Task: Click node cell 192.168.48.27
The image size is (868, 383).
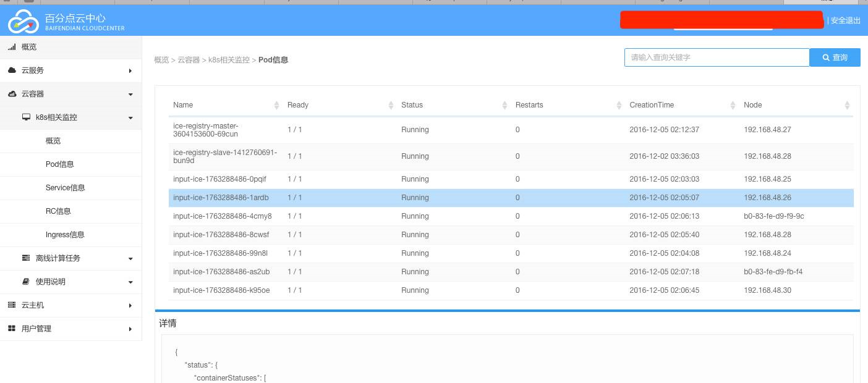Action: pyautogui.click(x=767, y=130)
